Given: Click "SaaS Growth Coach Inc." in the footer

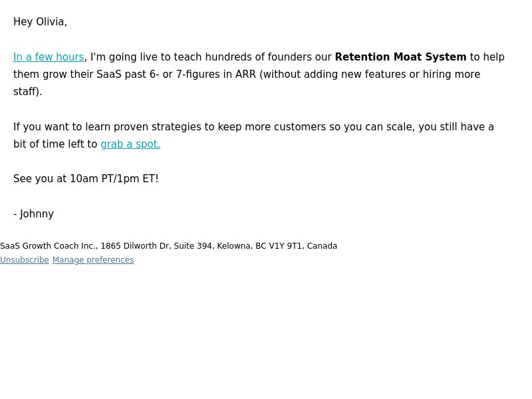Looking at the screenshot, I should [48, 246].
